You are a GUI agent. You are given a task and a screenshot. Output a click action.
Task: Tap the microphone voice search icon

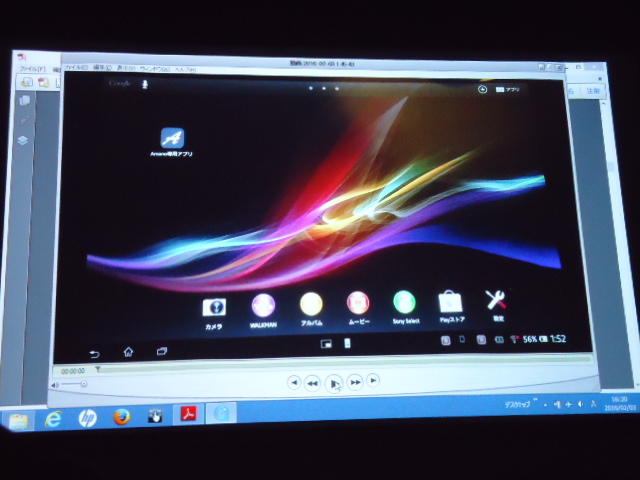pyautogui.click(x=144, y=84)
